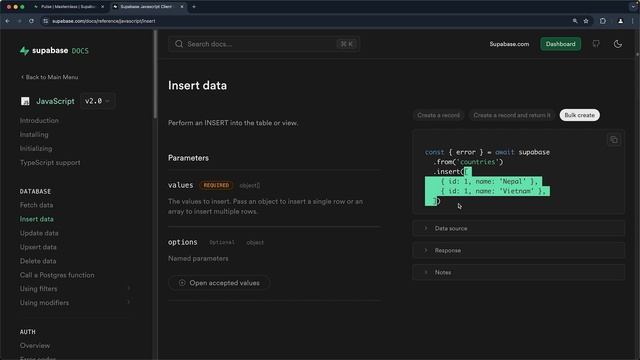Click the Parameters heading
Viewport: 640px width, 360px height.
[x=188, y=158]
